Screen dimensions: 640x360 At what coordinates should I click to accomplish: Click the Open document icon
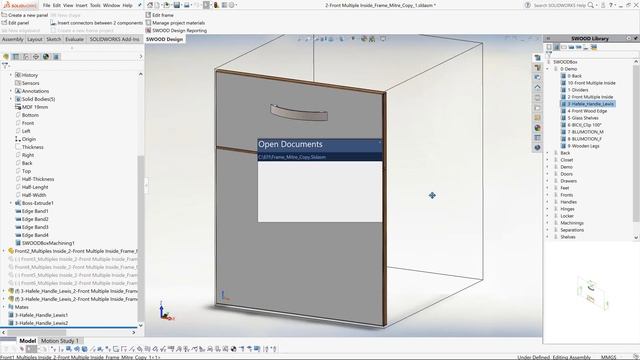coord(167,5)
